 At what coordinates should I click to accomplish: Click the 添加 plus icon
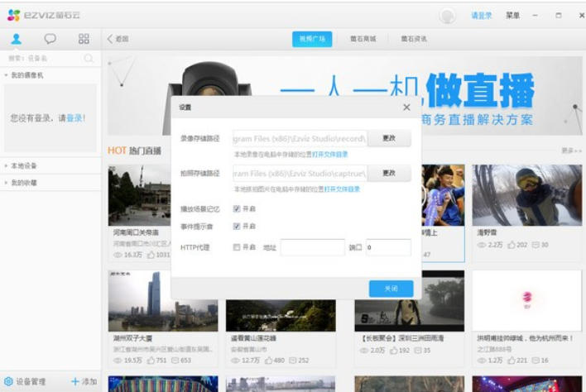coord(75,382)
